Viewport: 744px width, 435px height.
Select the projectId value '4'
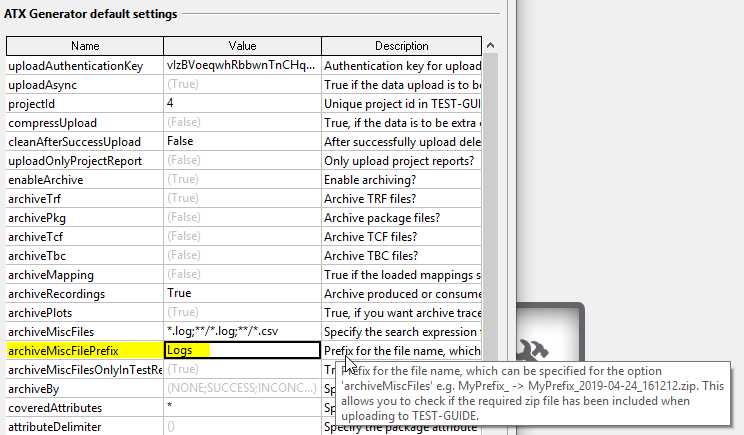tap(242, 103)
